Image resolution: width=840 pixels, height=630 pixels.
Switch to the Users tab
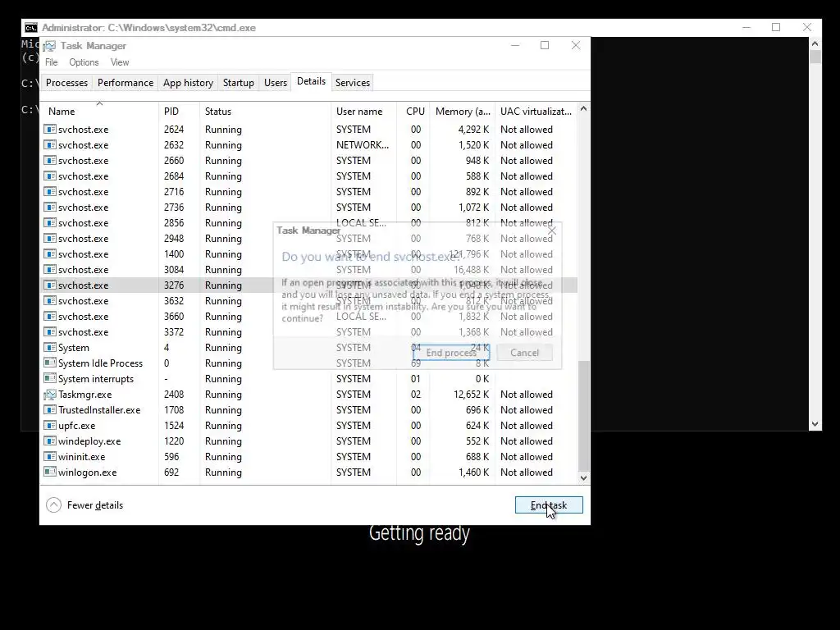tap(276, 83)
